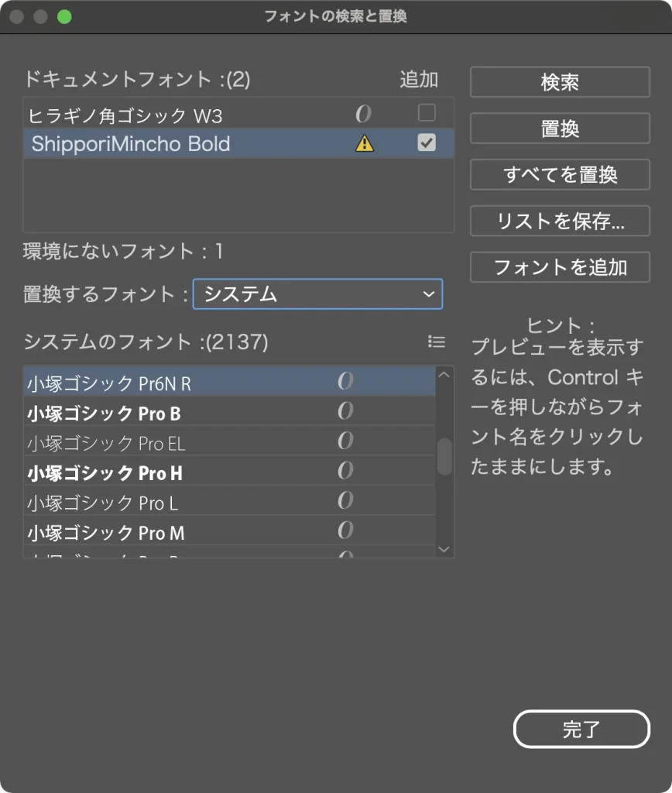Click the 検索 (Find) button

coord(560,82)
